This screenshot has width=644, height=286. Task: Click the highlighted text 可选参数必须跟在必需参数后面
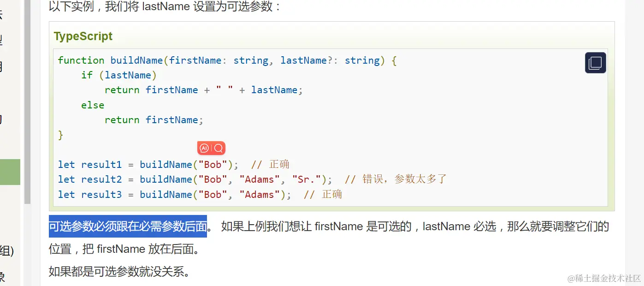tap(128, 226)
